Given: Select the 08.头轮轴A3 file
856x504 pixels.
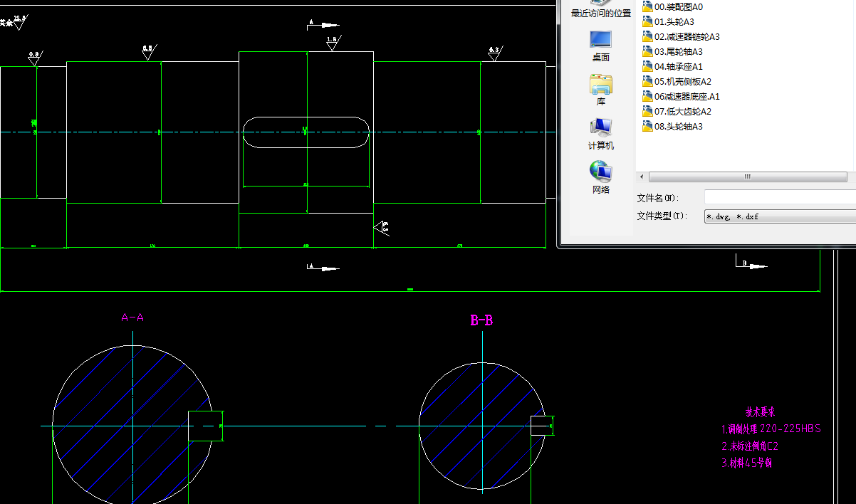Looking at the screenshot, I should point(672,126).
